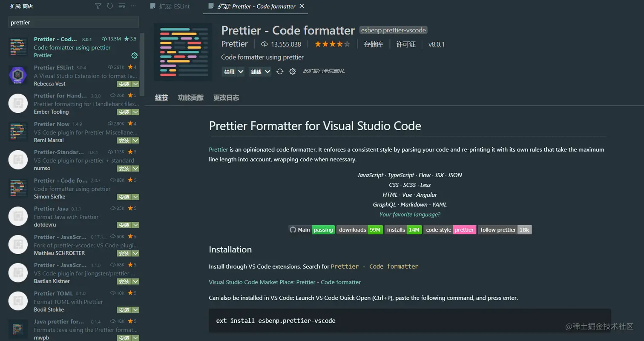Install Prettier ESLint with the 安装 button
This screenshot has width=644, height=341.
(x=124, y=84)
